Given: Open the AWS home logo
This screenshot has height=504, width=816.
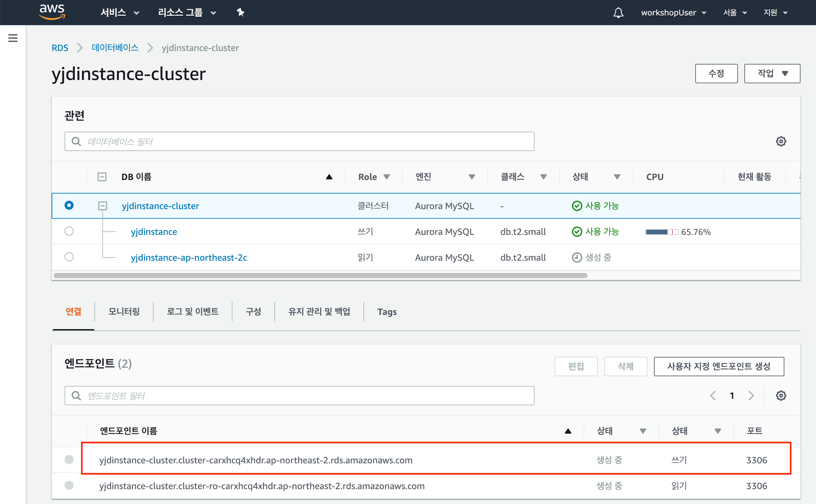Looking at the screenshot, I should click(52, 12).
